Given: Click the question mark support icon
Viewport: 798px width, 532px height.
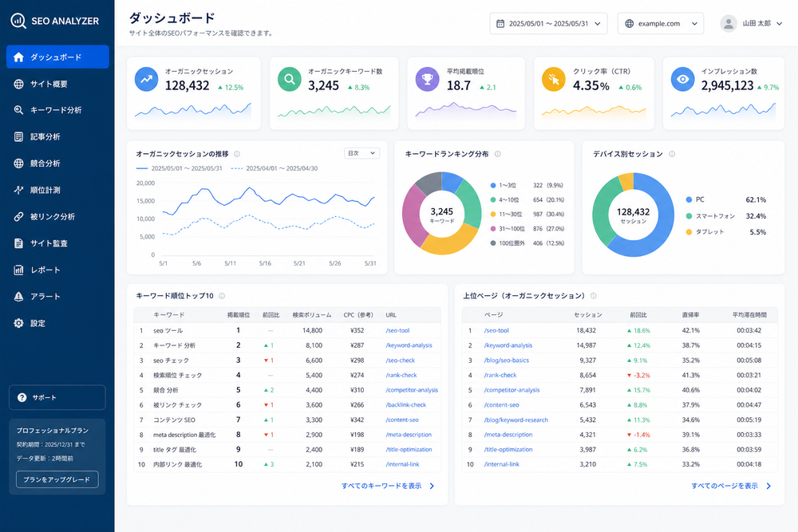Looking at the screenshot, I should point(22,398).
